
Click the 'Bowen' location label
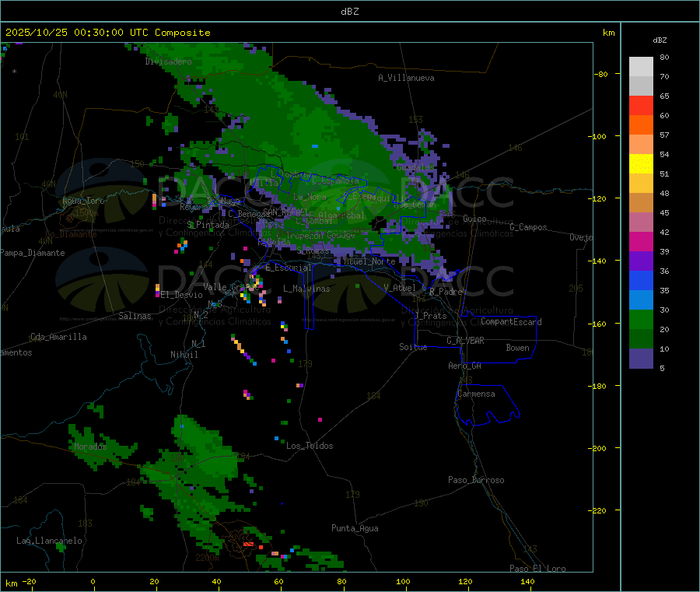pos(517,348)
